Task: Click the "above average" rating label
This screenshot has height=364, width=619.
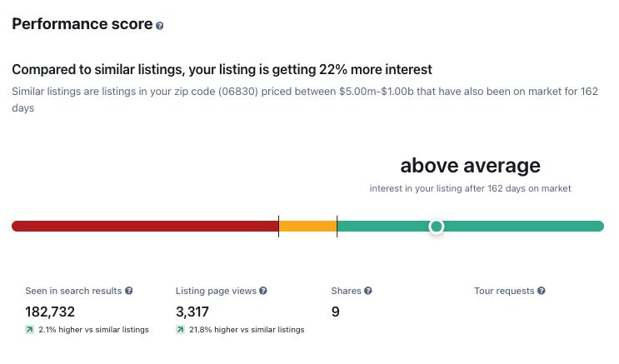Action: click(x=470, y=166)
